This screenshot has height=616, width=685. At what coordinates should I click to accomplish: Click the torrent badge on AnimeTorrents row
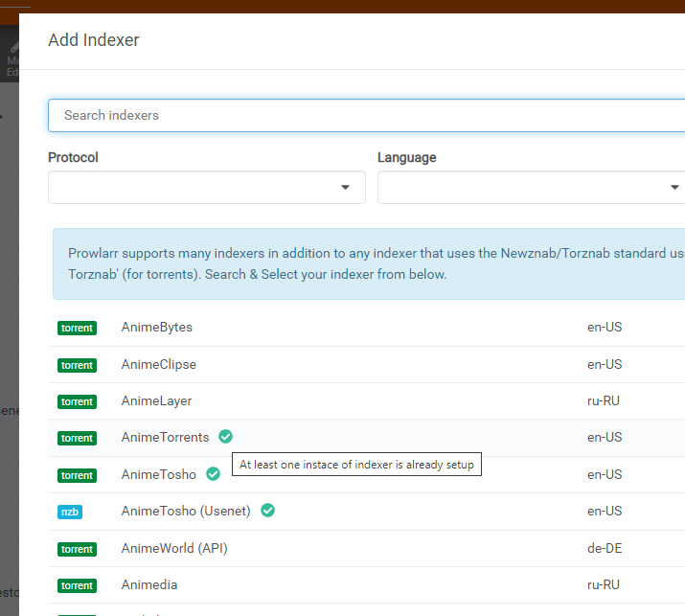click(x=77, y=438)
